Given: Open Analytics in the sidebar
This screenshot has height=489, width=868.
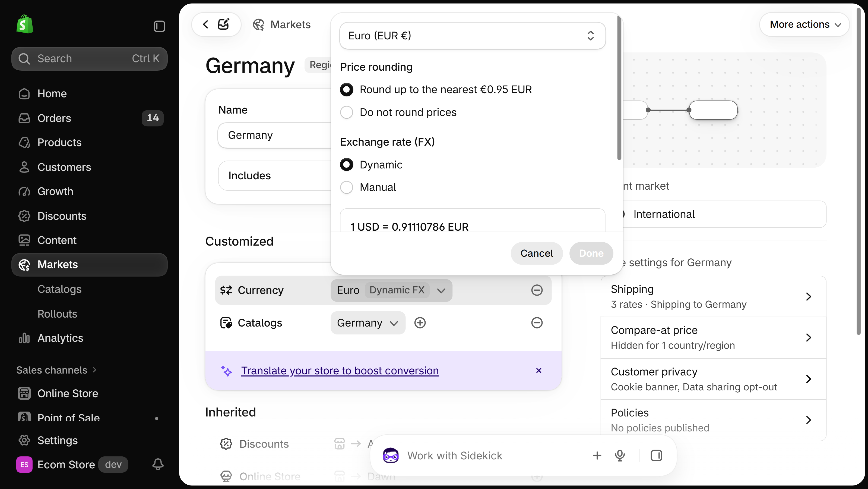Looking at the screenshot, I should pyautogui.click(x=89, y=338).
